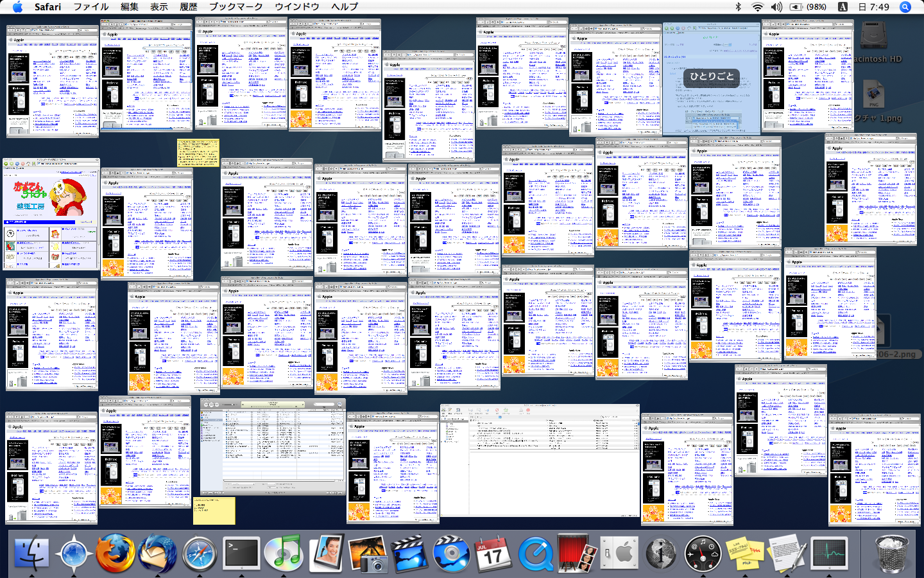Screen dimensions: 924x578
Task: Select the text-filled yellow sticky note
Action: (x=198, y=153)
